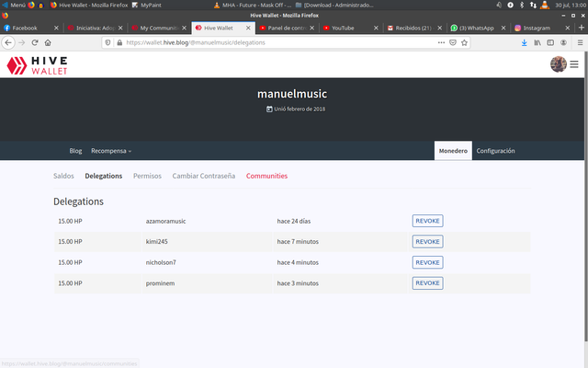Open Configuración settings
The image size is (588, 368).
coord(495,151)
